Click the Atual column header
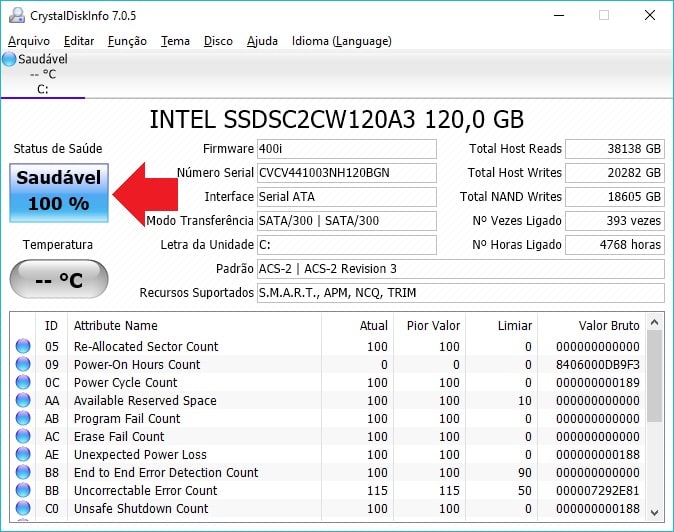Image resolution: width=674 pixels, height=532 pixels. [357, 325]
